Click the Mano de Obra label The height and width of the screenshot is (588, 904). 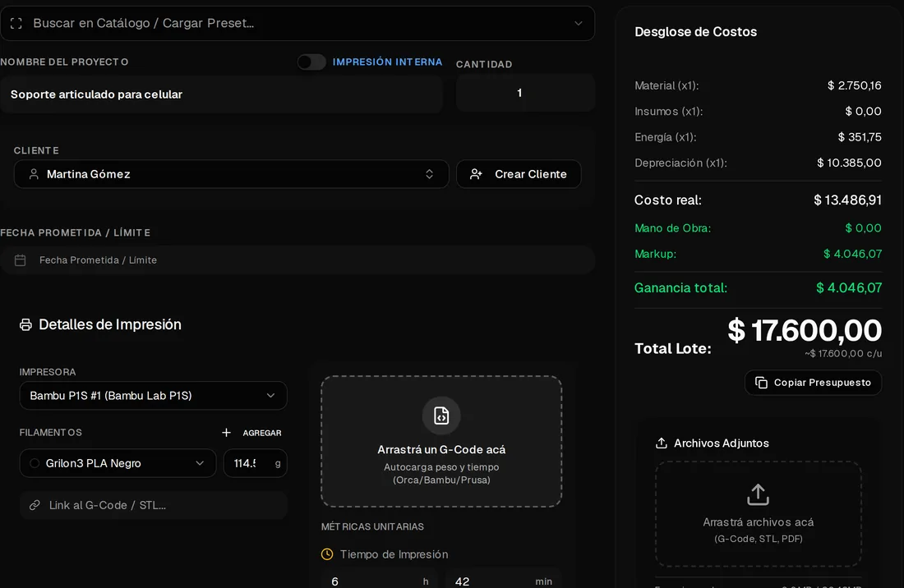coord(673,228)
